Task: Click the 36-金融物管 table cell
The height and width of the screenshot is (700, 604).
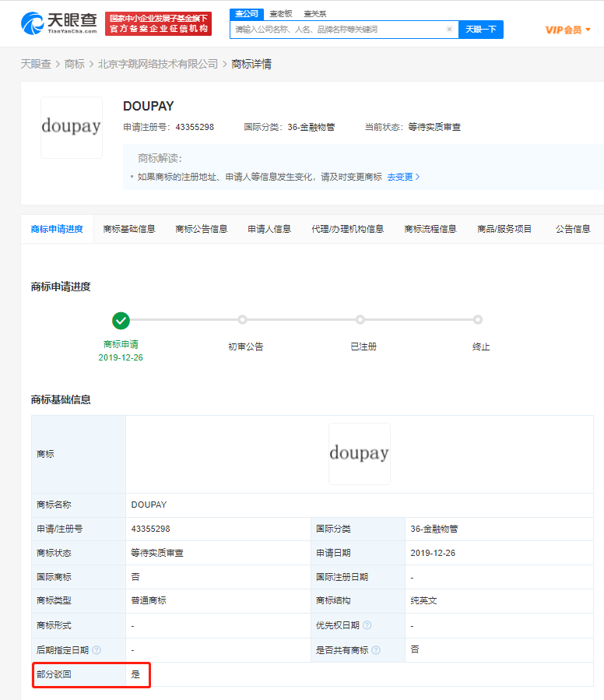Action: (x=499, y=529)
